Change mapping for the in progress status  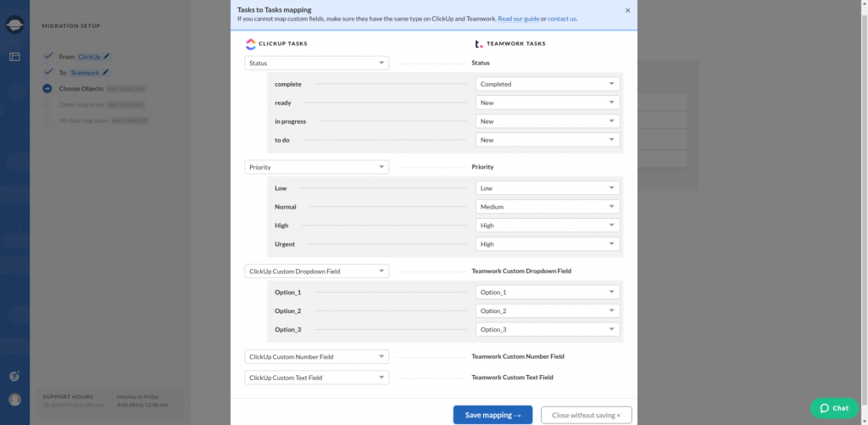pos(548,121)
